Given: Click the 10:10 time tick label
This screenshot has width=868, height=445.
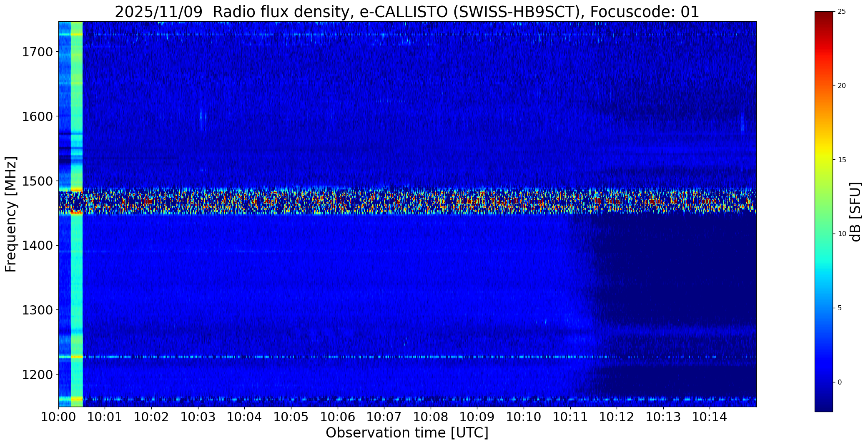Looking at the screenshot, I should [524, 417].
